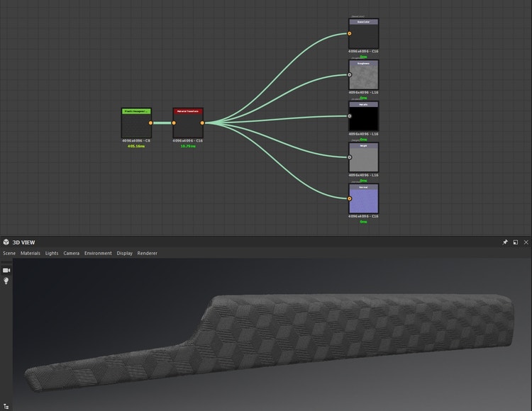
Task: Close the 3D VIEW panel
Action: coord(526,242)
